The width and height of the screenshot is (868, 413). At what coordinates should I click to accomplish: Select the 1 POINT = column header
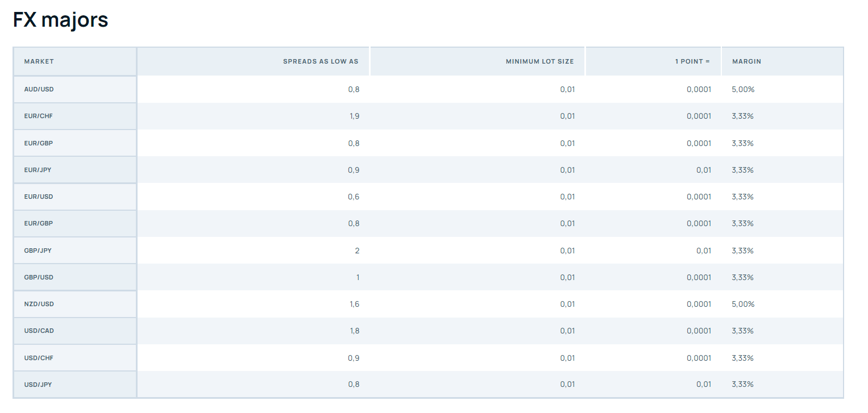(692, 61)
